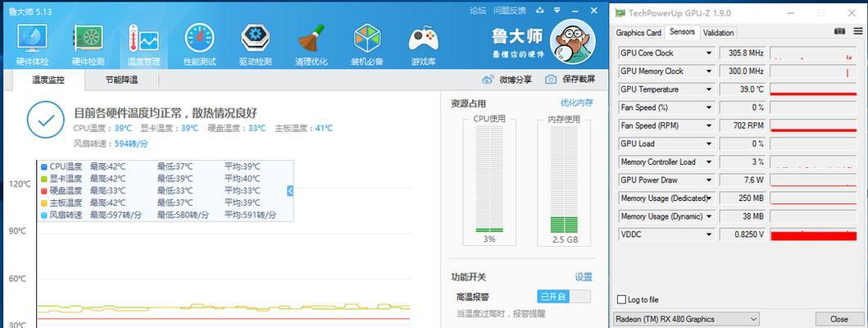Expand GPU Core Clock sensor dropdown
Image resolution: width=868 pixels, height=328 pixels.
coord(708,53)
